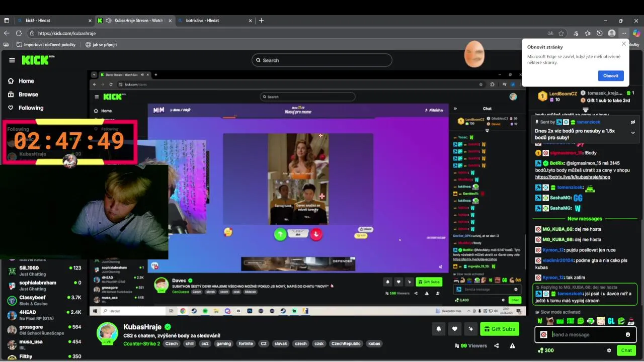
Task: Share the KubasHraje stream via share icon
Action: pos(497,345)
